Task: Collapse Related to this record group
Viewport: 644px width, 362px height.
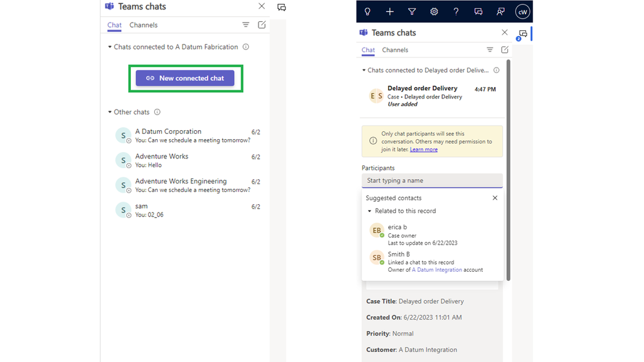Action: pos(369,211)
